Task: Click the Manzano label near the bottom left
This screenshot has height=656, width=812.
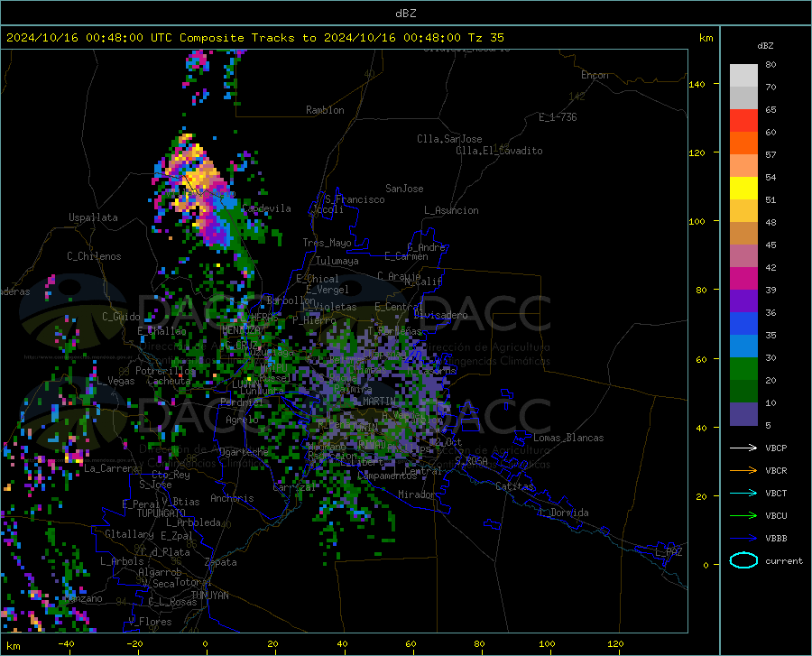Action: (x=84, y=598)
